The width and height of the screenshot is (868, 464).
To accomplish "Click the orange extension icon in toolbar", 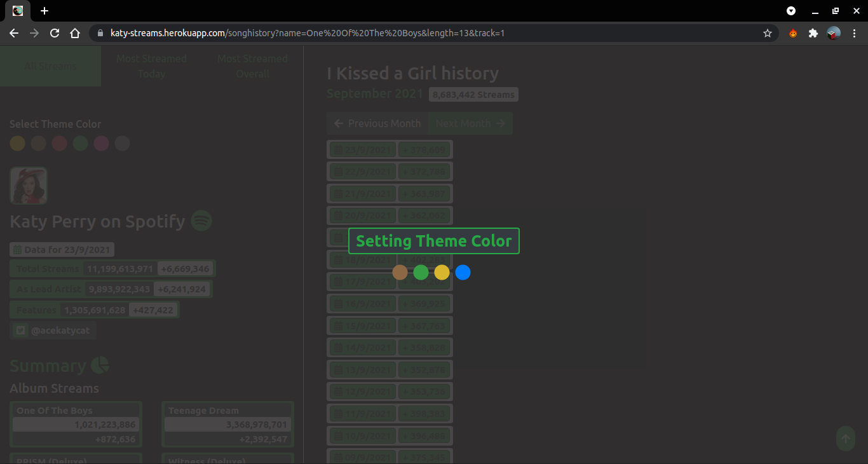I will coord(793,33).
